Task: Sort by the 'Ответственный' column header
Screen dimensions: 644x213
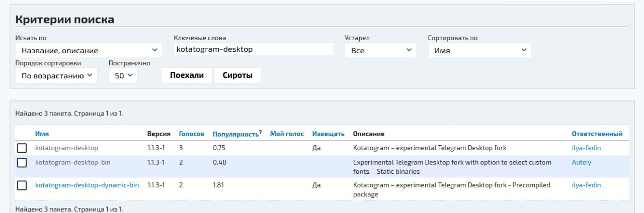Action: (x=597, y=134)
